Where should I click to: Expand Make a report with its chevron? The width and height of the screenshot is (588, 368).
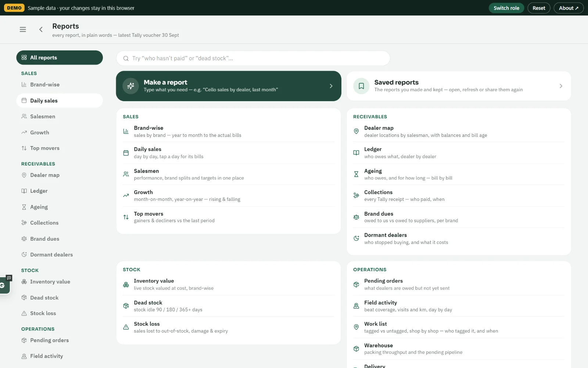tap(331, 86)
